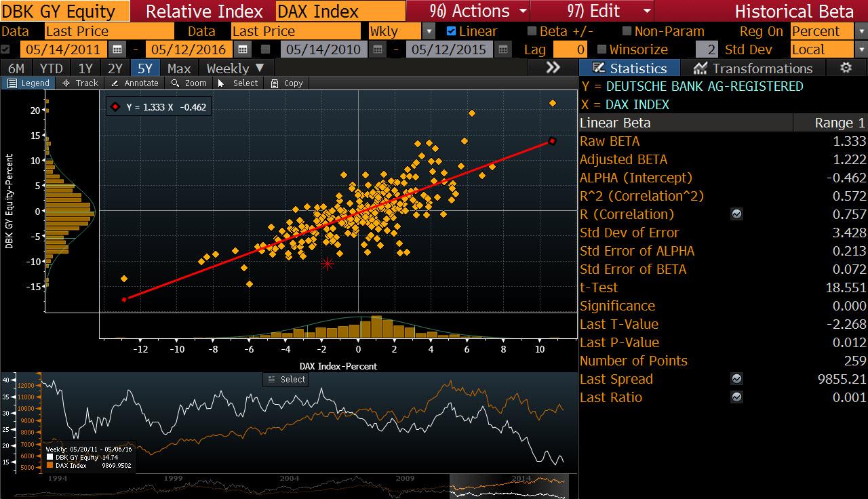Click the Relative Index button
Image resolution: width=868 pixels, height=499 pixels.
pyautogui.click(x=204, y=12)
